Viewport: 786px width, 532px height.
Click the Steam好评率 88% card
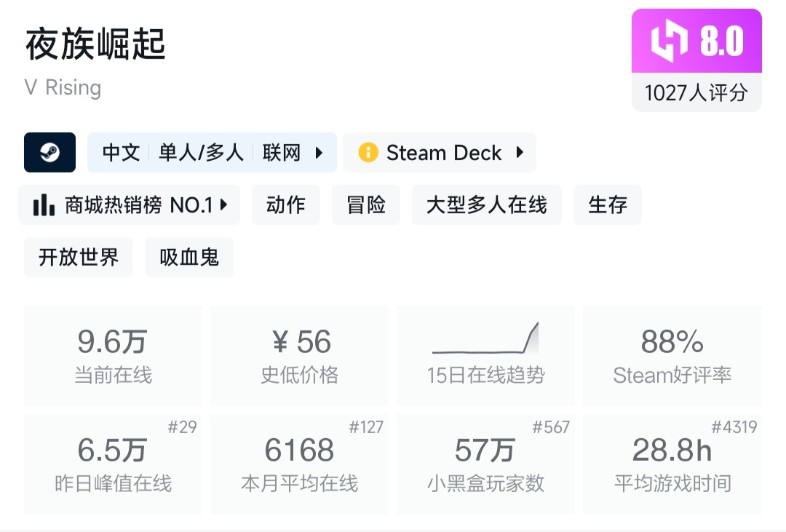point(672,355)
